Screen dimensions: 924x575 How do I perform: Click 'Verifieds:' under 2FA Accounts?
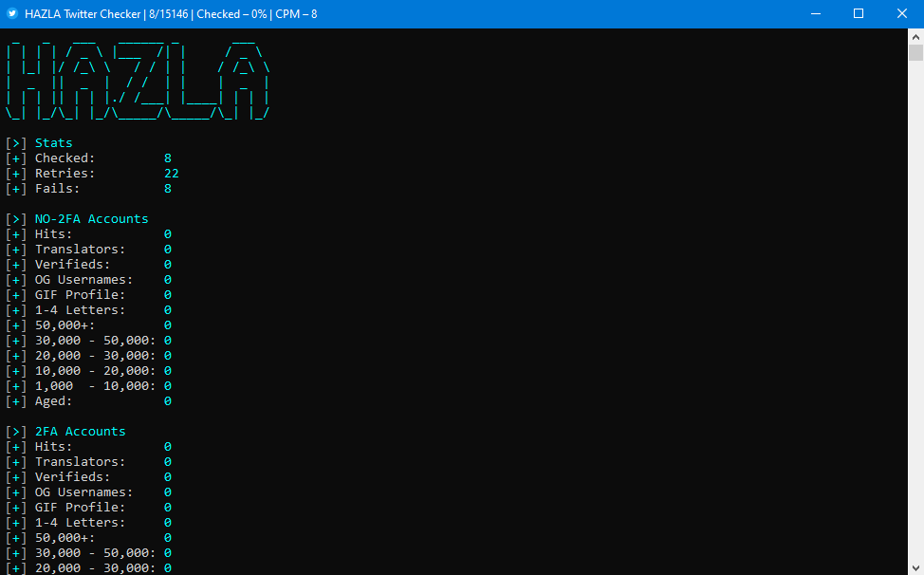72,477
